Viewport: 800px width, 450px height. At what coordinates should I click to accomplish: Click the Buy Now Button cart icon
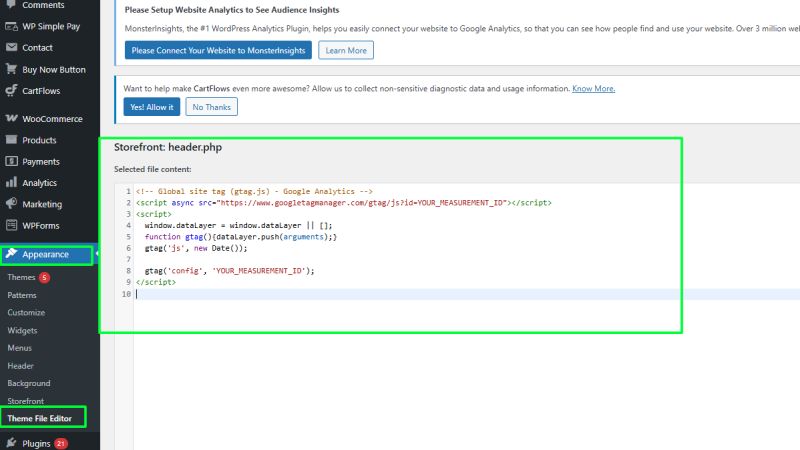coord(11,69)
